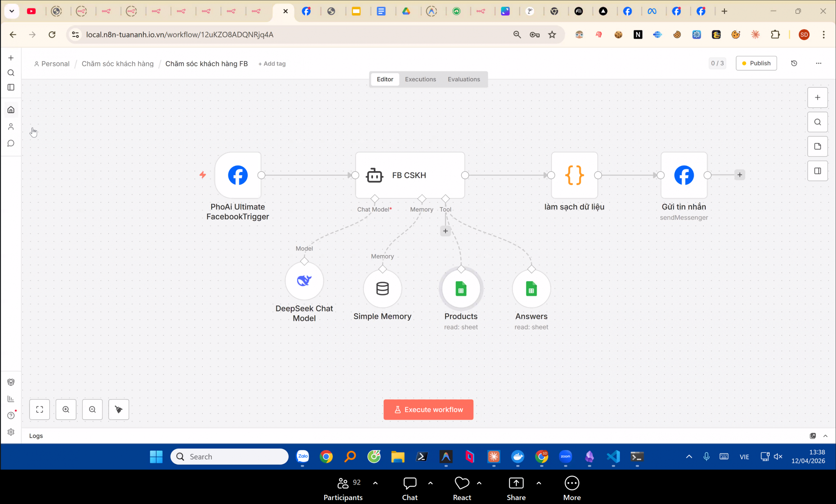Click the Publish button
Image resolution: width=836 pixels, height=504 pixels.
[x=756, y=63]
